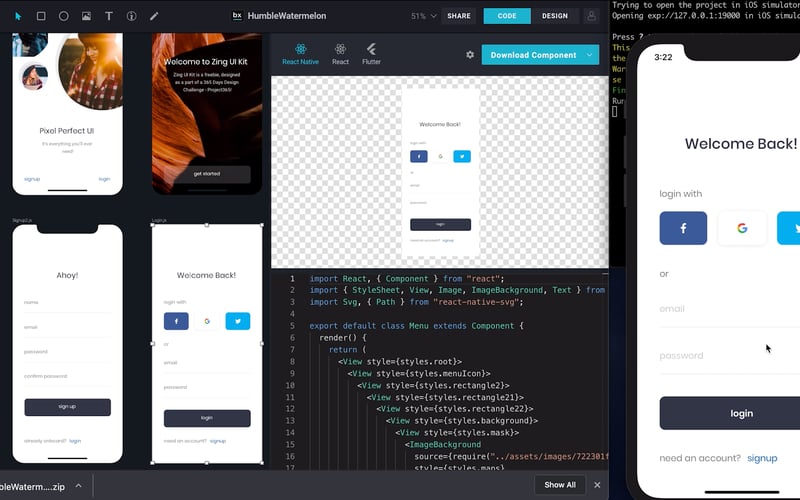Select the HumbleWatermelon project title
800x500 pixels.
coord(287,16)
